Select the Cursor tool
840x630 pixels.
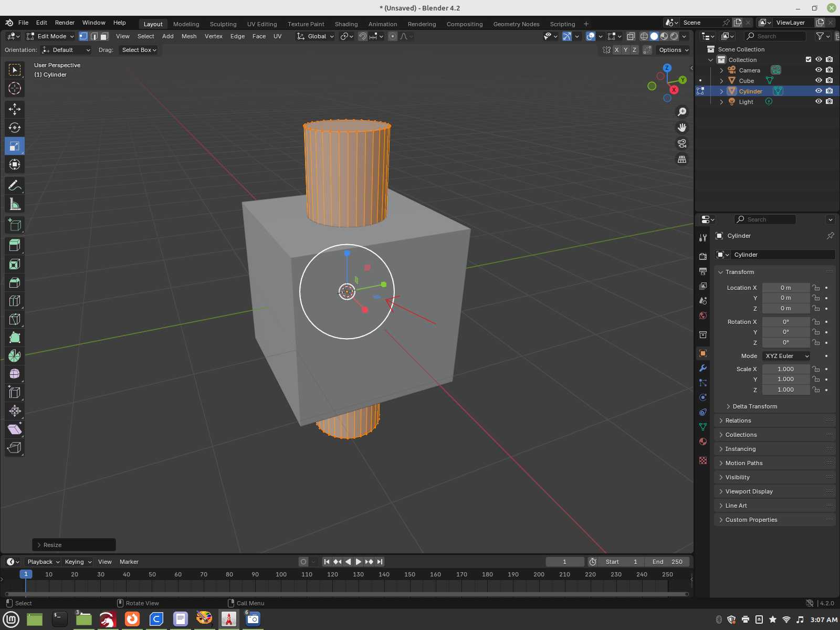15,88
